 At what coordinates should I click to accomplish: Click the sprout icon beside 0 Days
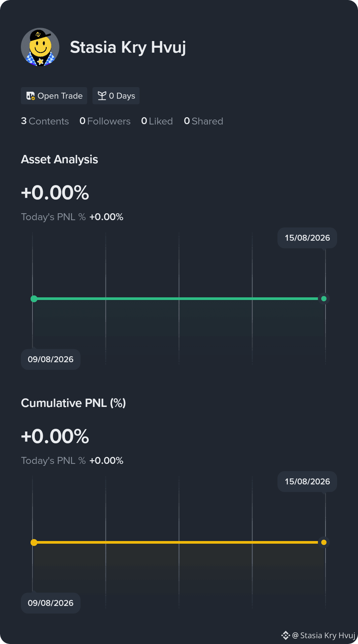pyautogui.click(x=102, y=96)
